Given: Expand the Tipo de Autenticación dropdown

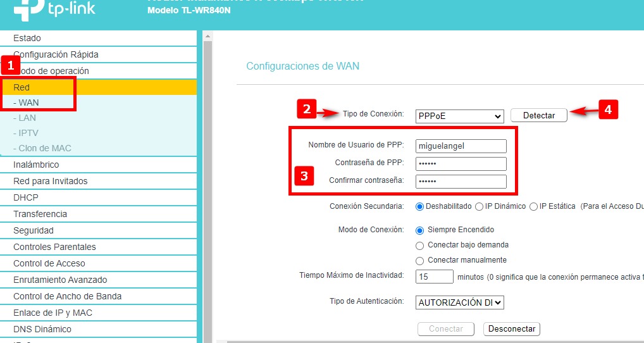Looking at the screenshot, I should tap(459, 303).
